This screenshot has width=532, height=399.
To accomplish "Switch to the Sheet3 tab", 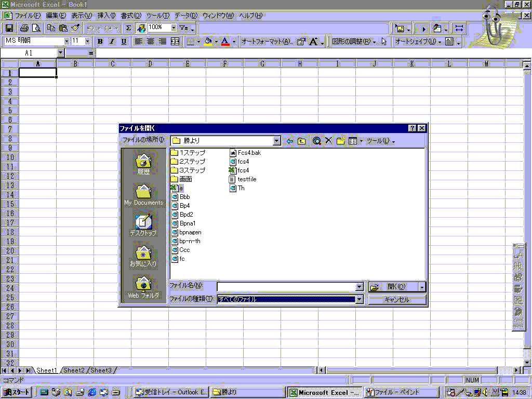I will pyautogui.click(x=101, y=370).
